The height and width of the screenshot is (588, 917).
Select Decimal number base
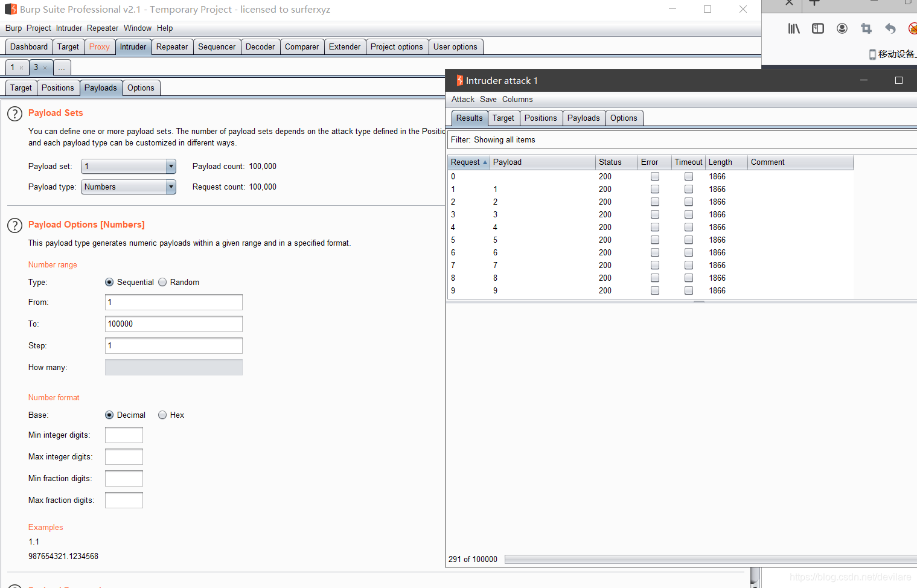click(109, 415)
